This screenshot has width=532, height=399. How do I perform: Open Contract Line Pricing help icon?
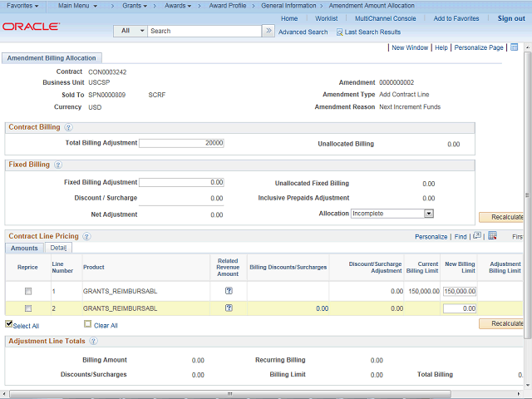click(x=86, y=236)
